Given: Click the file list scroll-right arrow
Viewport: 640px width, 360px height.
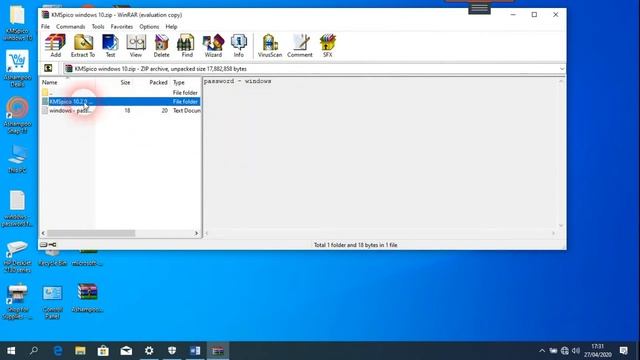Looking at the screenshot, I should click(x=196, y=233).
